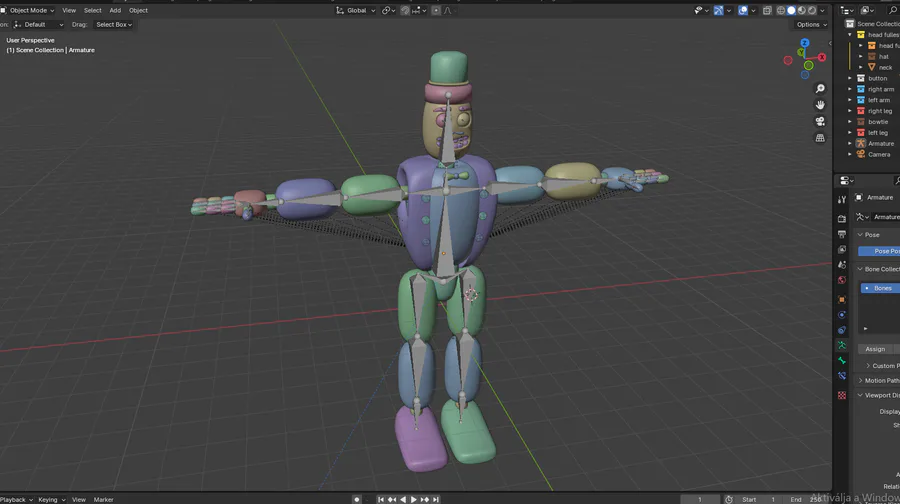The width and height of the screenshot is (900, 504).
Task: Toggle viewport overlays
Action: pyautogui.click(x=743, y=10)
